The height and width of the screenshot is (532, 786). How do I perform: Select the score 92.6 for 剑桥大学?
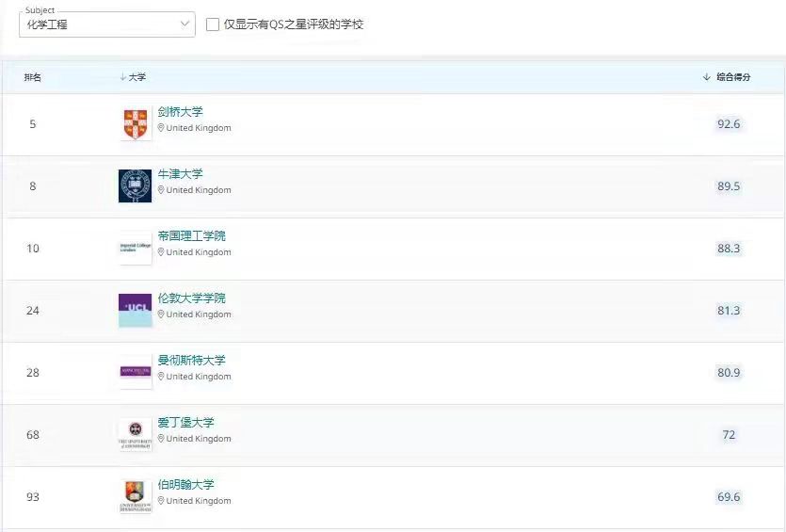pyautogui.click(x=729, y=124)
